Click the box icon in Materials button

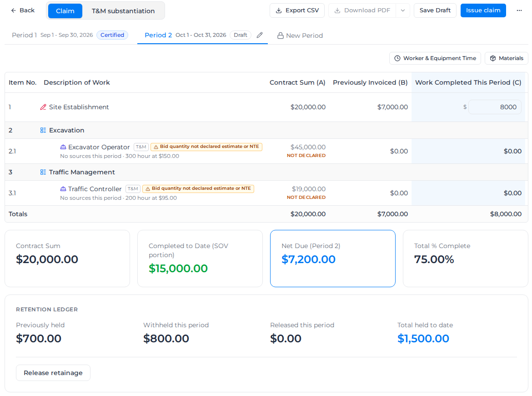(x=492, y=58)
